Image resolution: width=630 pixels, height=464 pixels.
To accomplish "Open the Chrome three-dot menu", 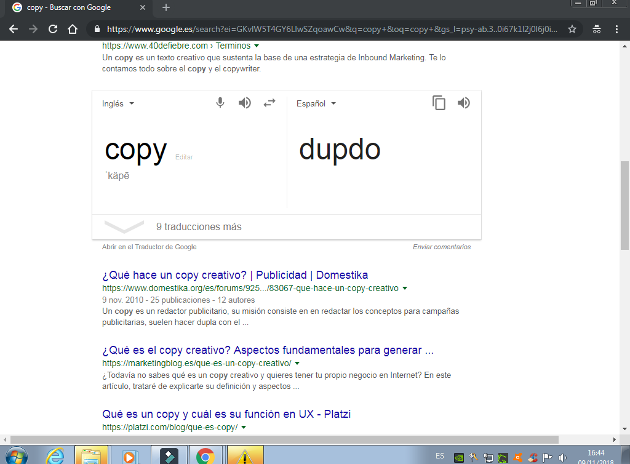I will (x=617, y=29).
